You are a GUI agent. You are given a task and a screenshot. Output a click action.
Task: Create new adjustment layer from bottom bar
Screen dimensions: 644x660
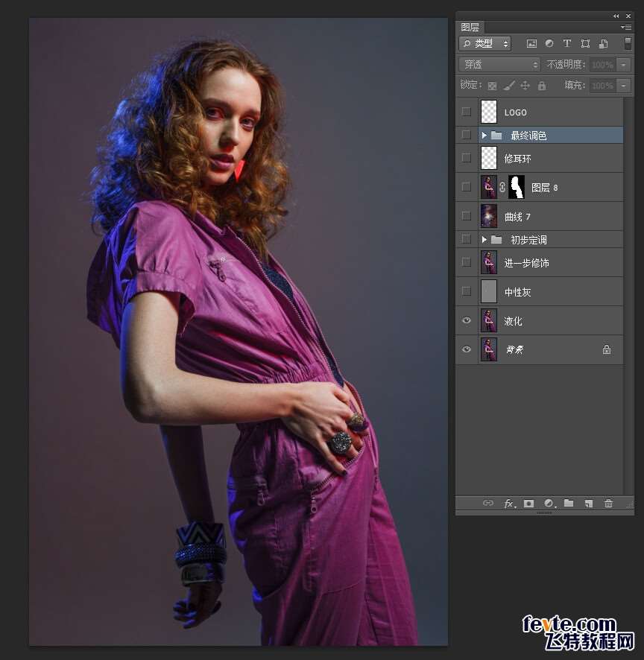click(x=549, y=504)
